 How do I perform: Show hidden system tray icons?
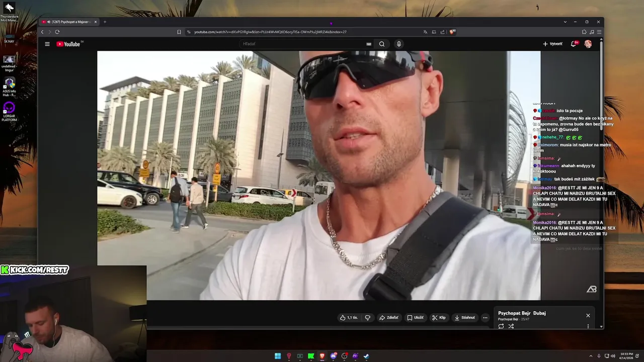pos(591,356)
